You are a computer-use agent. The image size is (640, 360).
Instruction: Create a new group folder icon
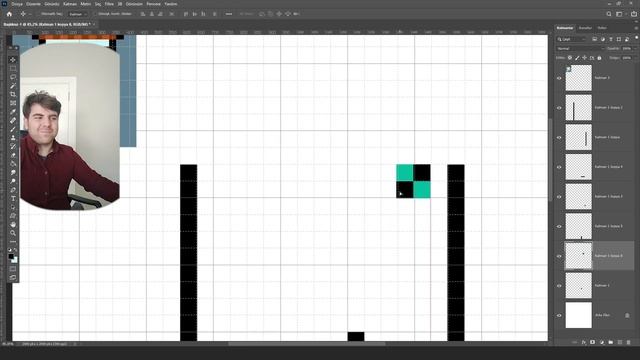pos(611,342)
